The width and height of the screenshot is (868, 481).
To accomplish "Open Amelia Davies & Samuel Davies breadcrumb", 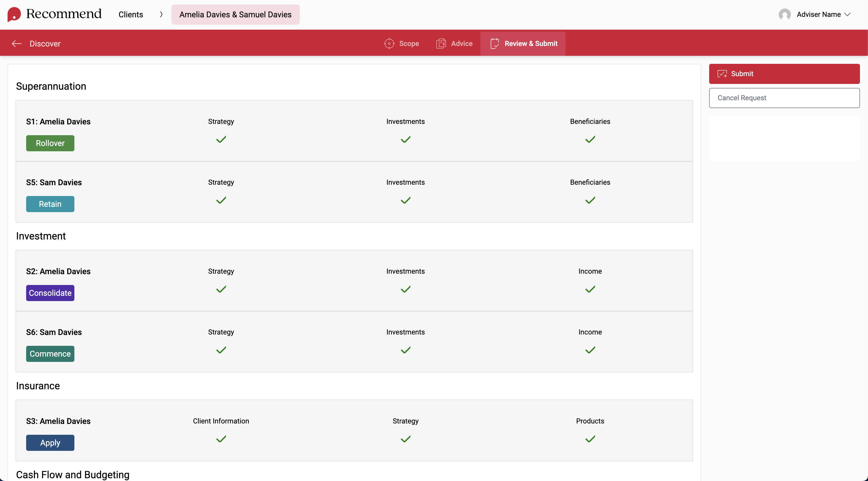I will tap(235, 15).
